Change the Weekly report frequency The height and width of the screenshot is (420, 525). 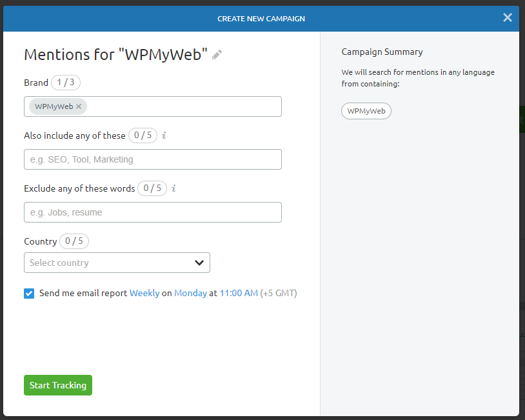click(144, 293)
